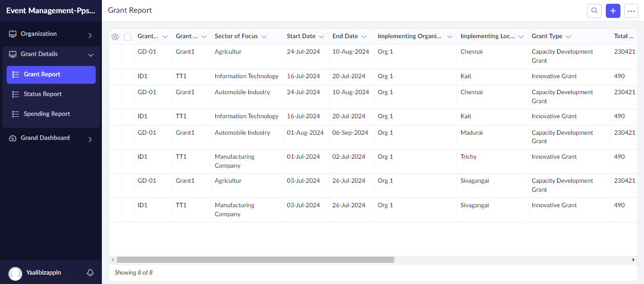Click the user profile avatar
The width and height of the screenshot is (644, 284).
coord(16,274)
